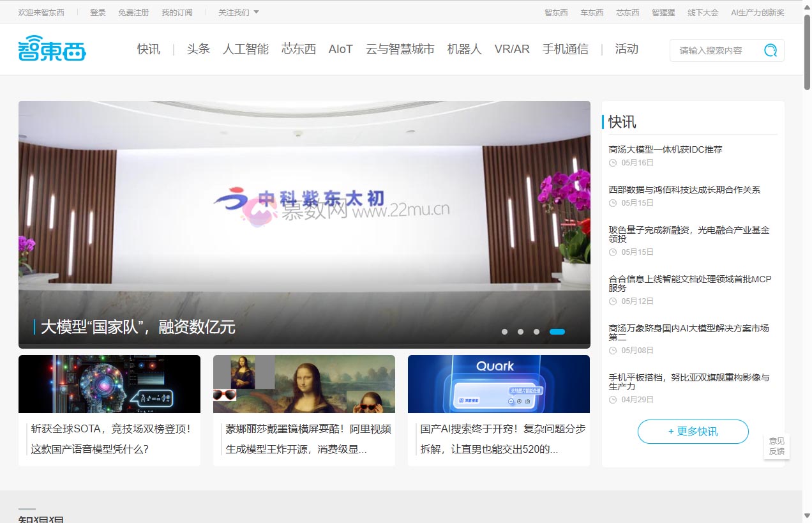Open the 大模型“国家队” banner headline
The height and width of the screenshot is (523, 812).
[138, 328]
